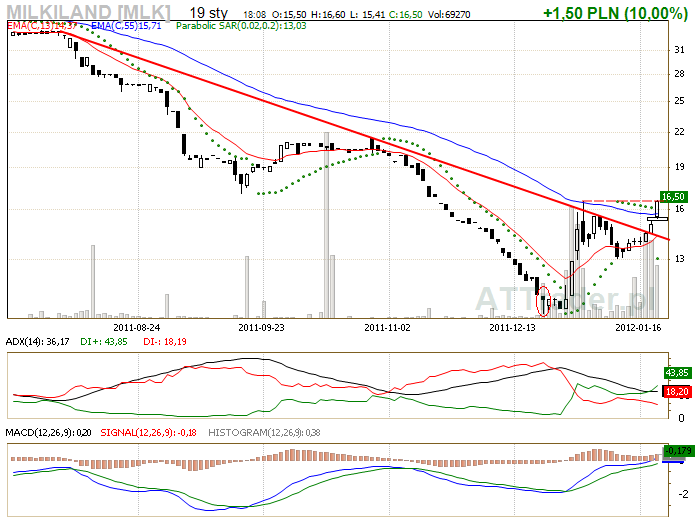Click the low price L: 15,41
The image size is (700, 522).
(367, 15)
